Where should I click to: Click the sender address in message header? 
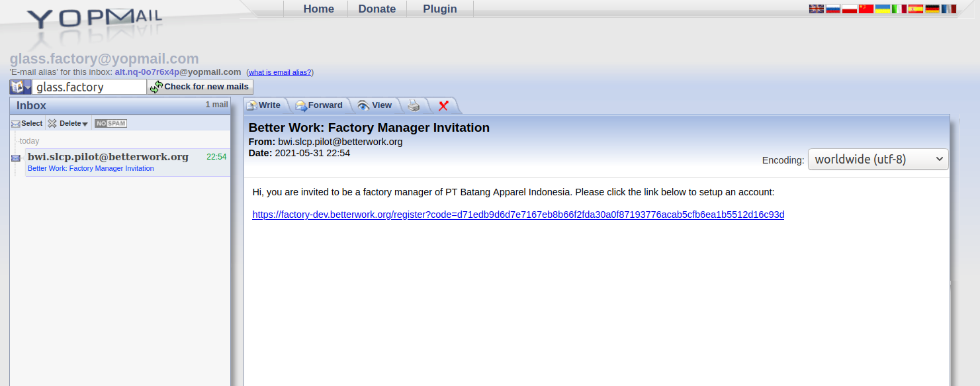click(x=340, y=142)
